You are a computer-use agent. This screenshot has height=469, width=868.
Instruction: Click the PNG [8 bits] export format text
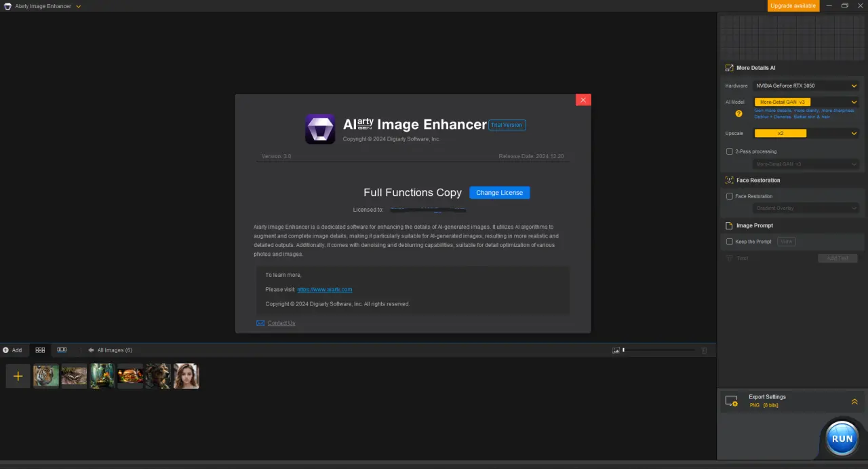coord(764,405)
